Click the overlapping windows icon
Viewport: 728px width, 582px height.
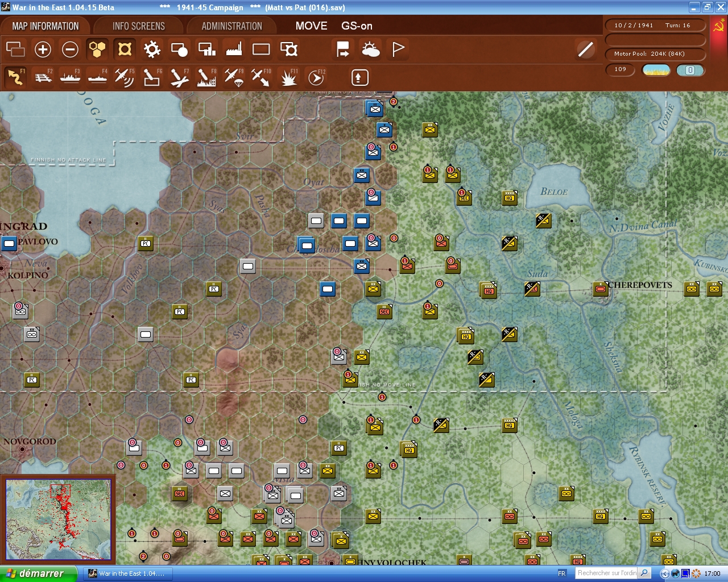(15, 49)
